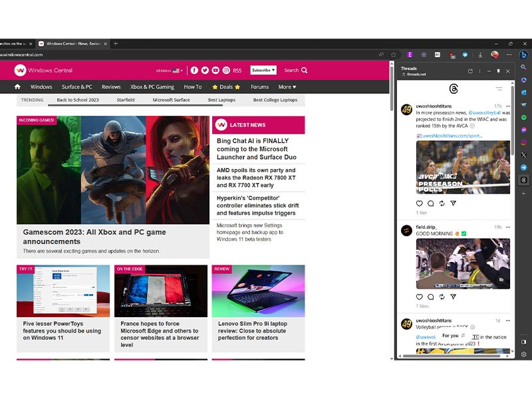532x399 pixels.
Task: Open Spotify in Edge sidebar
Action: pyautogui.click(x=523, y=118)
